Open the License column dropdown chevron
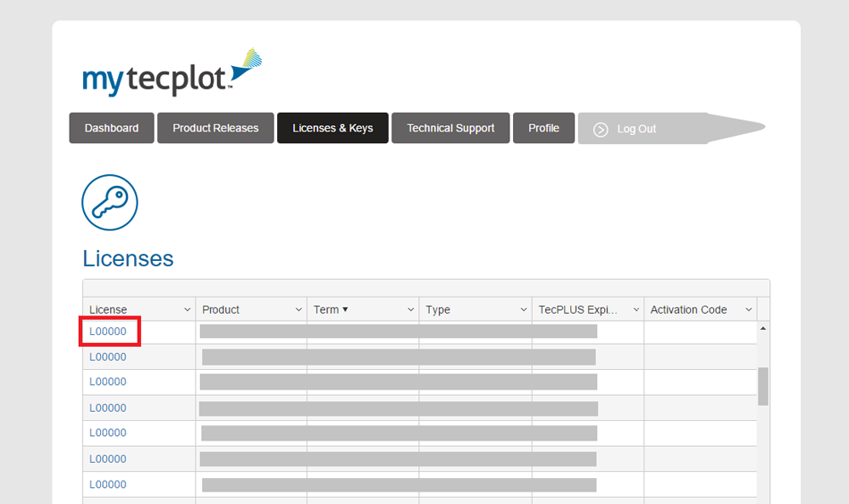 pyautogui.click(x=188, y=310)
